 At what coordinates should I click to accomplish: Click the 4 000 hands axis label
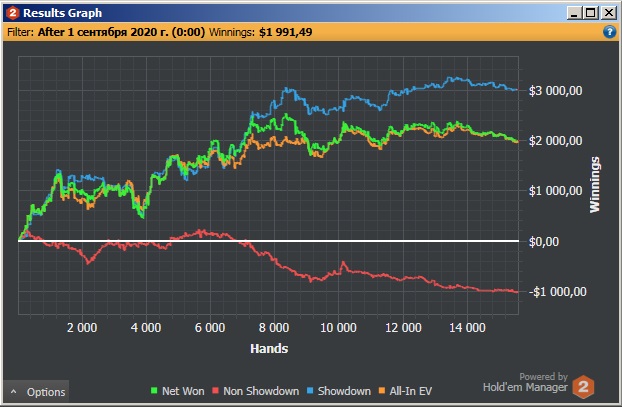pos(146,328)
